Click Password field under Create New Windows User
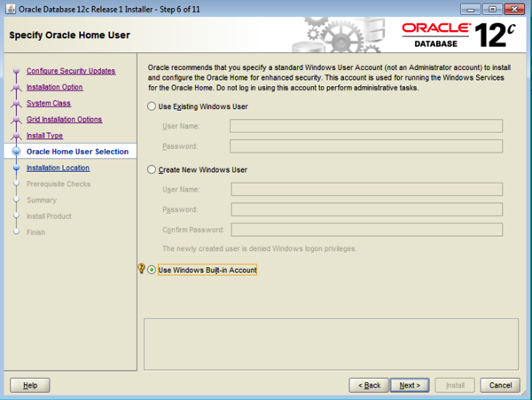The width and height of the screenshot is (532, 400). (367, 209)
